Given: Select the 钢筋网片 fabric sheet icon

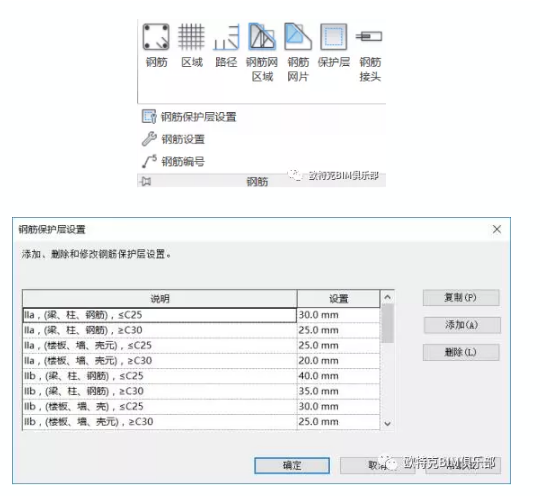Looking at the screenshot, I should pos(298,37).
